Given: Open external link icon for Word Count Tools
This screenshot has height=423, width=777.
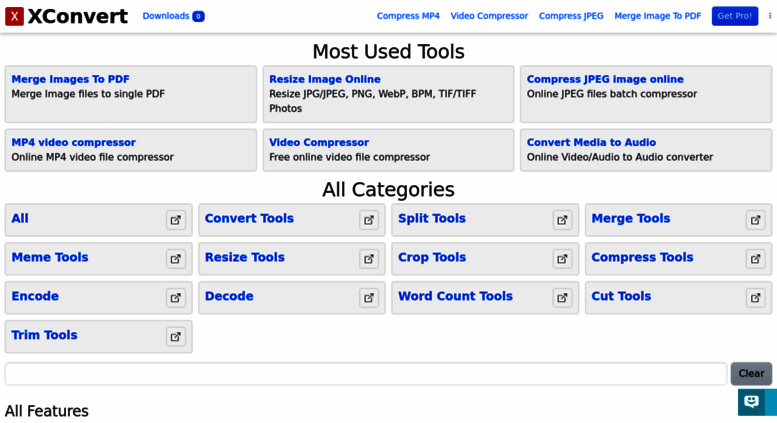Looking at the screenshot, I should (x=562, y=298).
